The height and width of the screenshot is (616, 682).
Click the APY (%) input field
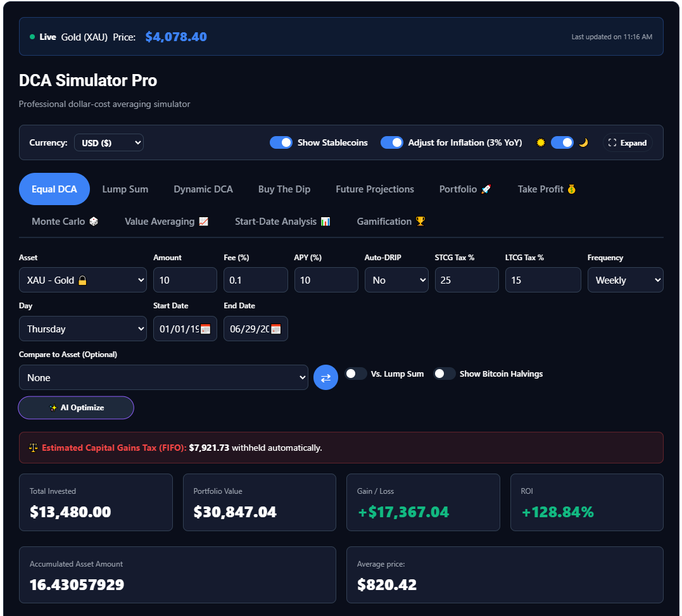[x=325, y=280]
